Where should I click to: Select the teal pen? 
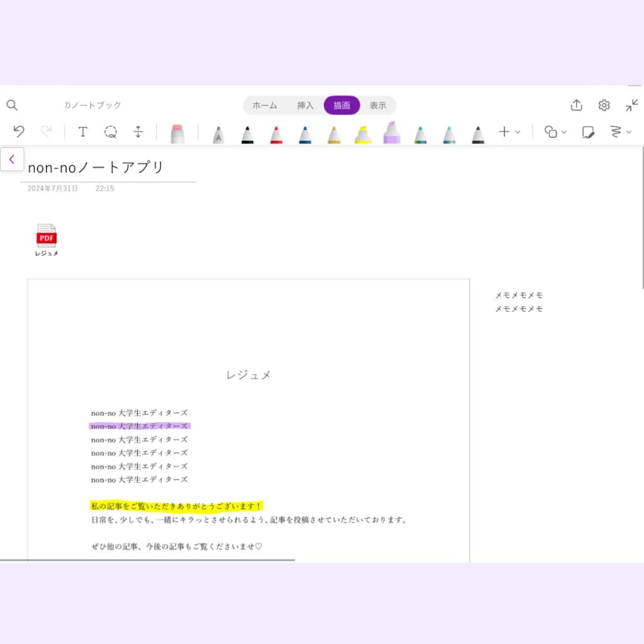coord(449,135)
